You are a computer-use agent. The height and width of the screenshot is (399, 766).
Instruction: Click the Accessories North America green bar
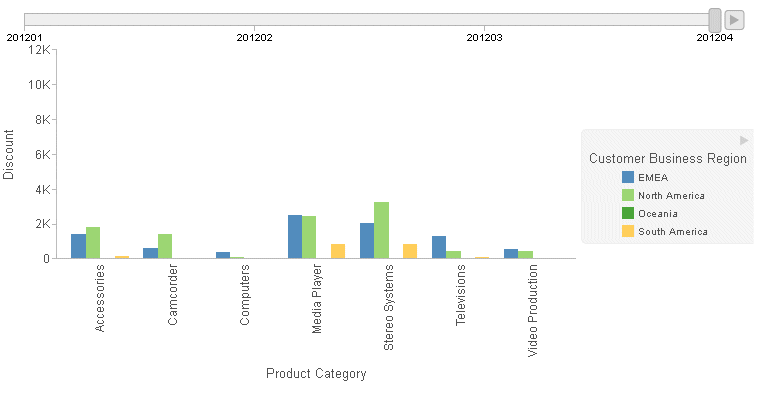[93, 243]
